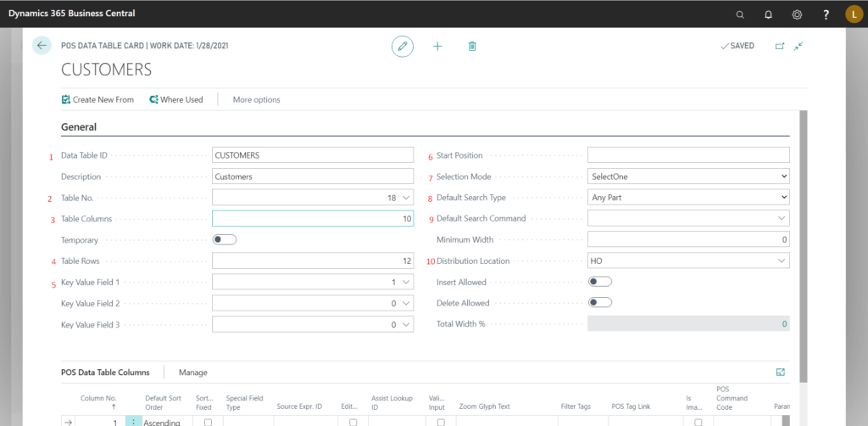Open the Manage menu
Screen dimensions: 868x426
click(192, 373)
